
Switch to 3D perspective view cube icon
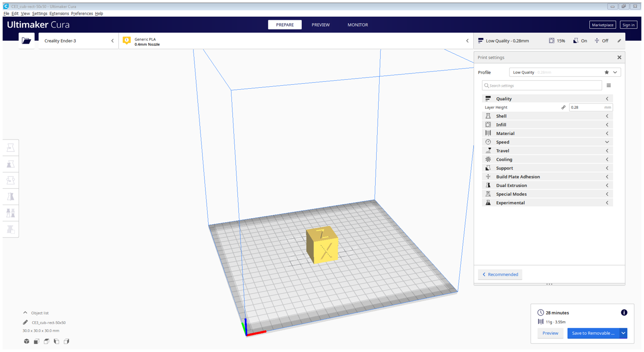[27, 341]
